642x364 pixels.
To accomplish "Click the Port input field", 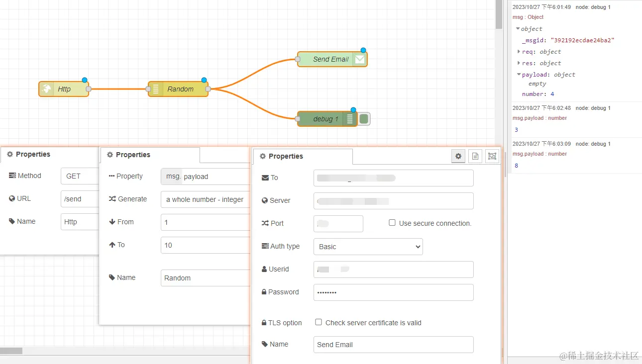I will pyautogui.click(x=338, y=224).
